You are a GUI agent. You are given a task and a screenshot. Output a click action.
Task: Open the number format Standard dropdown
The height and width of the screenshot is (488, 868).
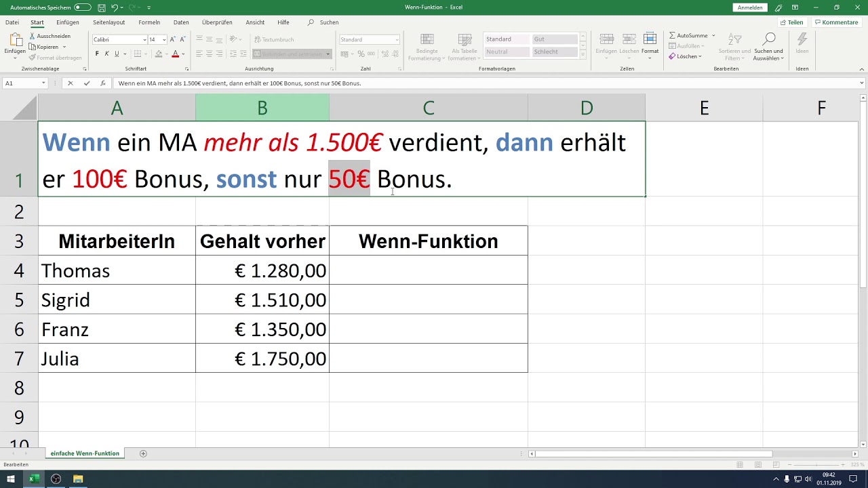(397, 40)
